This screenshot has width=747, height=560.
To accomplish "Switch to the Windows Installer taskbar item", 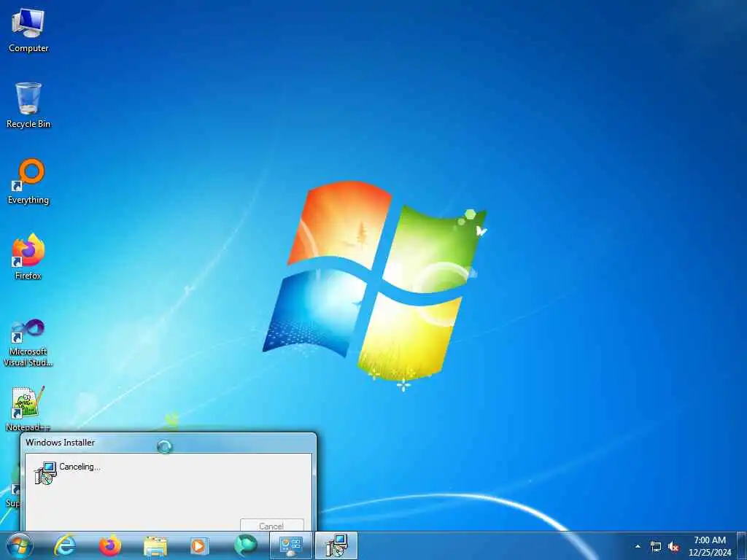I will point(336,545).
